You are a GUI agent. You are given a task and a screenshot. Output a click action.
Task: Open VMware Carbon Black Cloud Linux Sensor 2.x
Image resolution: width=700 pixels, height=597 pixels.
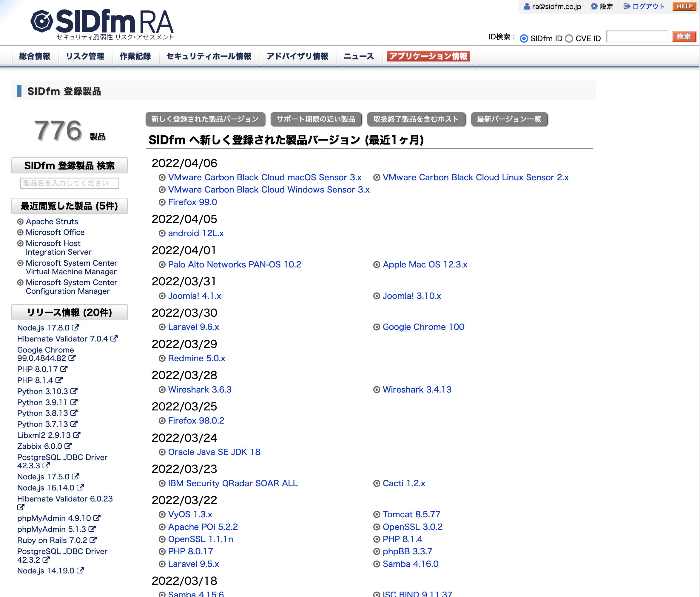pos(476,177)
